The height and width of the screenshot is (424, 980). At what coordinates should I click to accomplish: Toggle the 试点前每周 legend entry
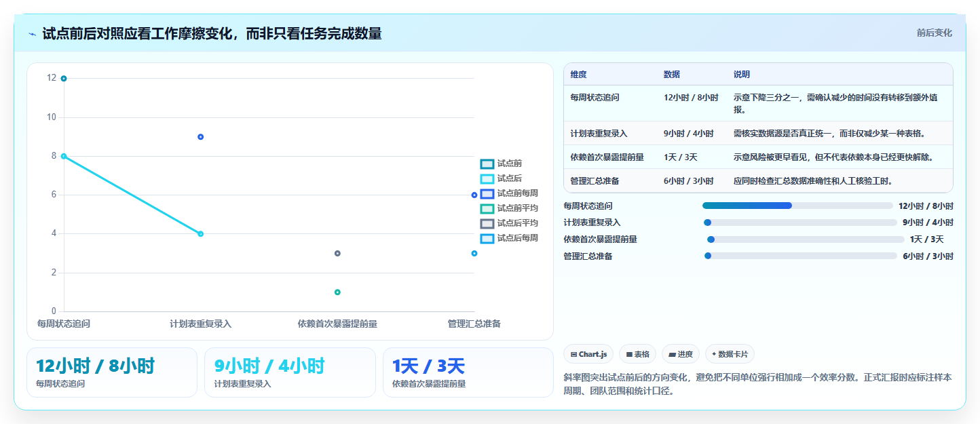coord(509,193)
